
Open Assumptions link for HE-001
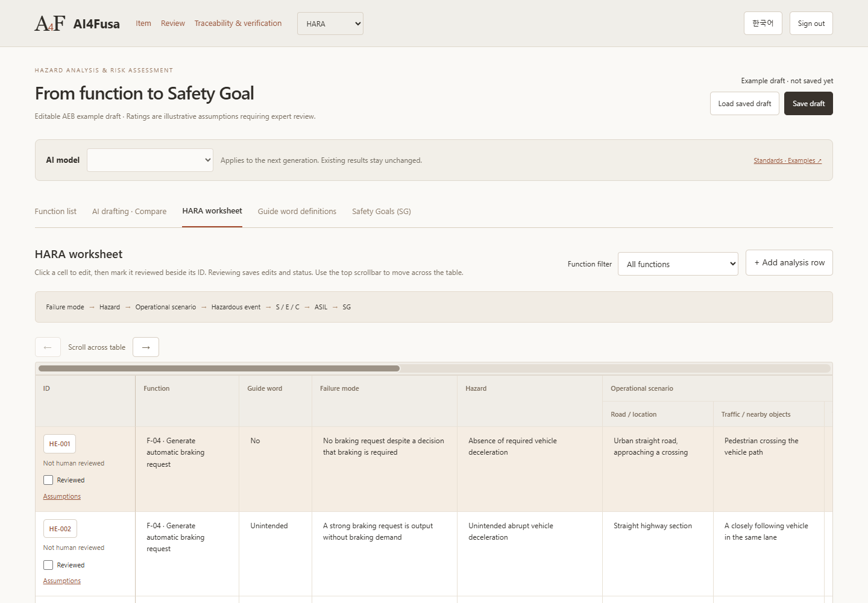(x=62, y=497)
